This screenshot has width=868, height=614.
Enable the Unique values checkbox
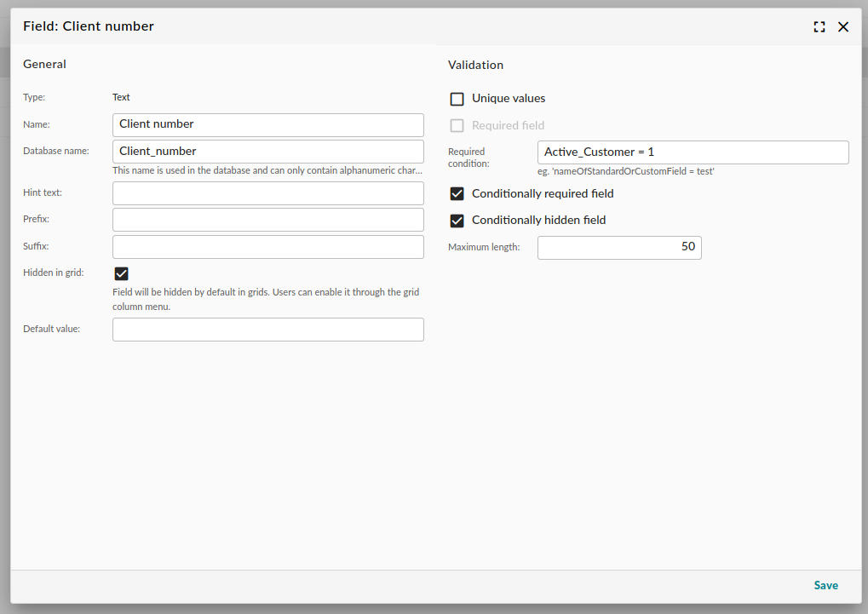[x=457, y=99]
